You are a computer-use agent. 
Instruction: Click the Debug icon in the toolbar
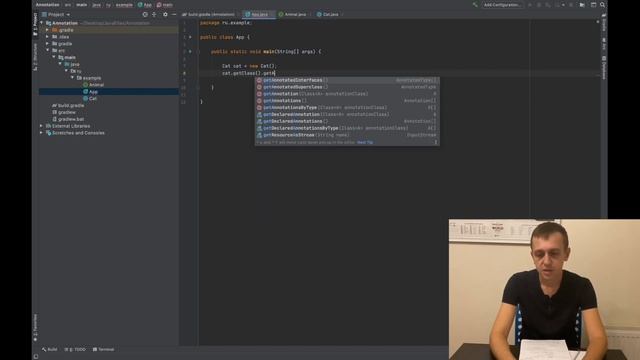(x=539, y=5)
